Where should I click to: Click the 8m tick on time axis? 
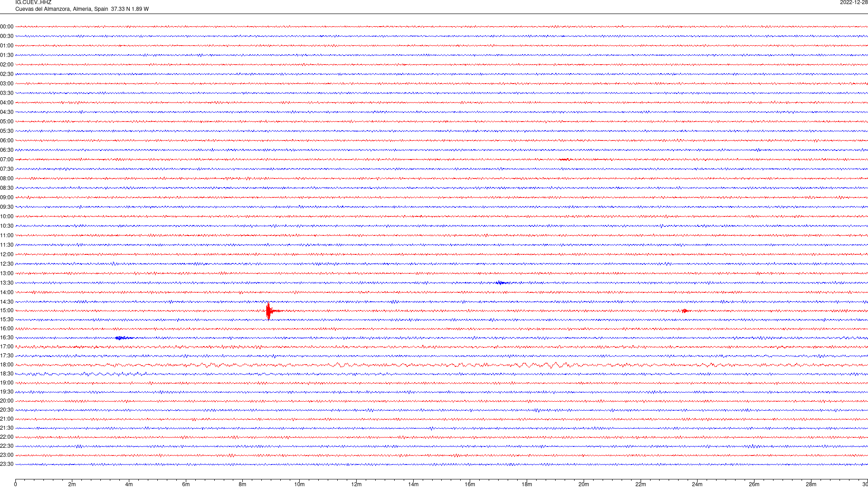pyautogui.click(x=243, y=483)
